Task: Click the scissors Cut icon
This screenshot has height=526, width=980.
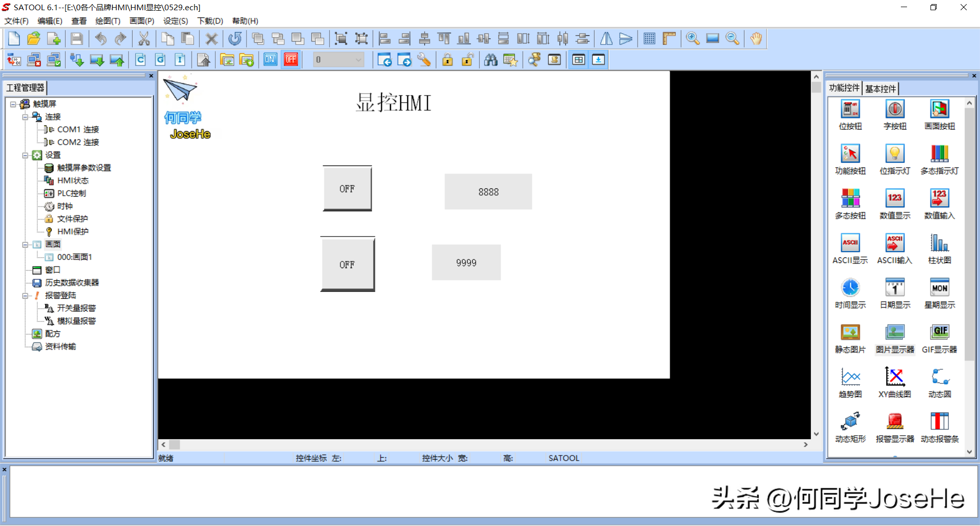Action: tap(144, 39)
